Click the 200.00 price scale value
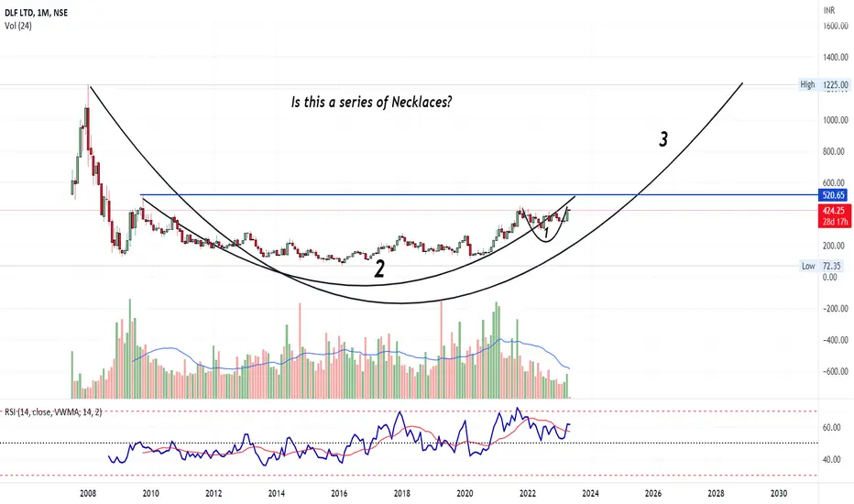This screenshot has width=854, height=504. (836, 246)
